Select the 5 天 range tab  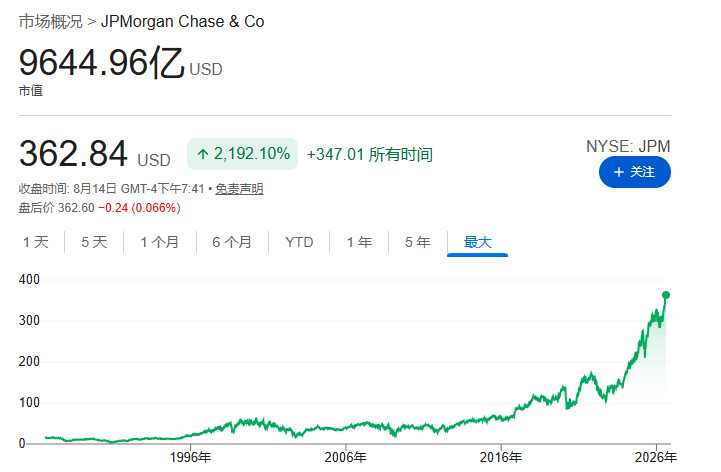click(94, 242)
